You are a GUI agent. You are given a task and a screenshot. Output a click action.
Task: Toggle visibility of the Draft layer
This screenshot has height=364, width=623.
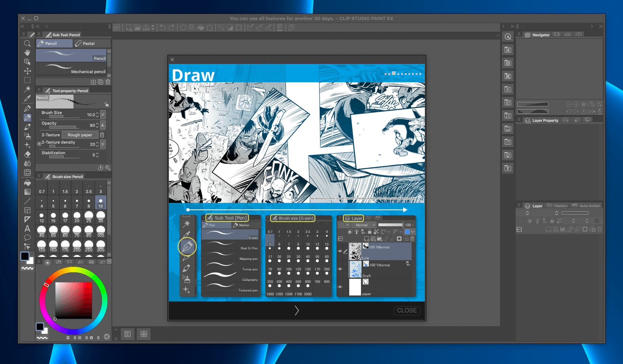click(340, 269)
